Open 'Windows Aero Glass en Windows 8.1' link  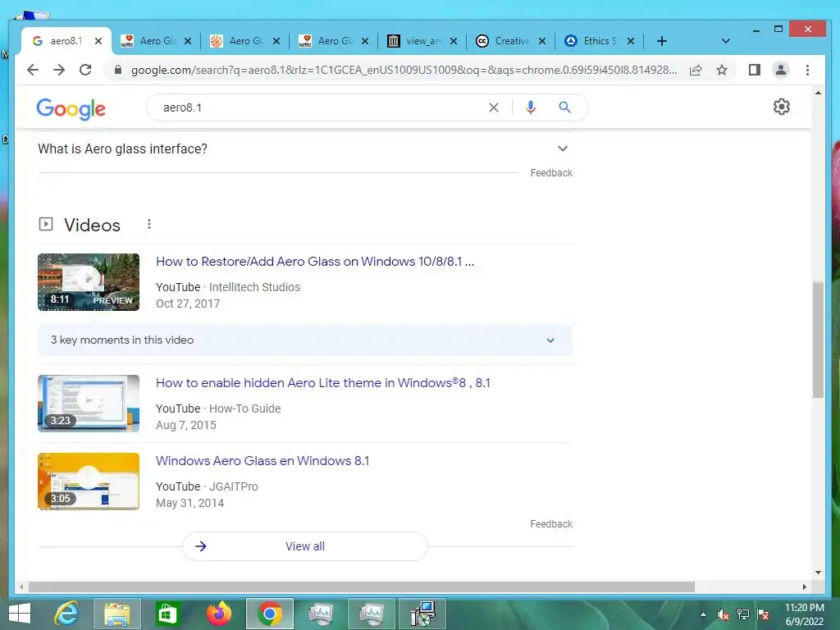coord(262,461)
